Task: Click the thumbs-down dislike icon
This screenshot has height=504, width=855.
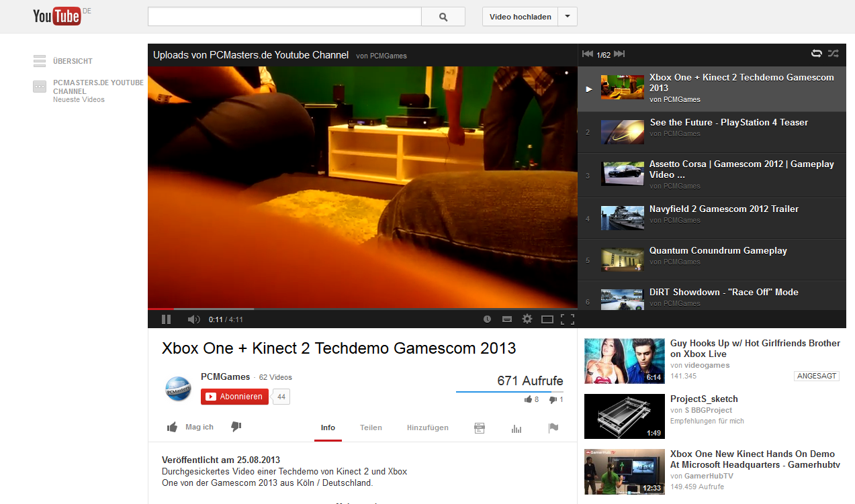Action: (236, 427)
